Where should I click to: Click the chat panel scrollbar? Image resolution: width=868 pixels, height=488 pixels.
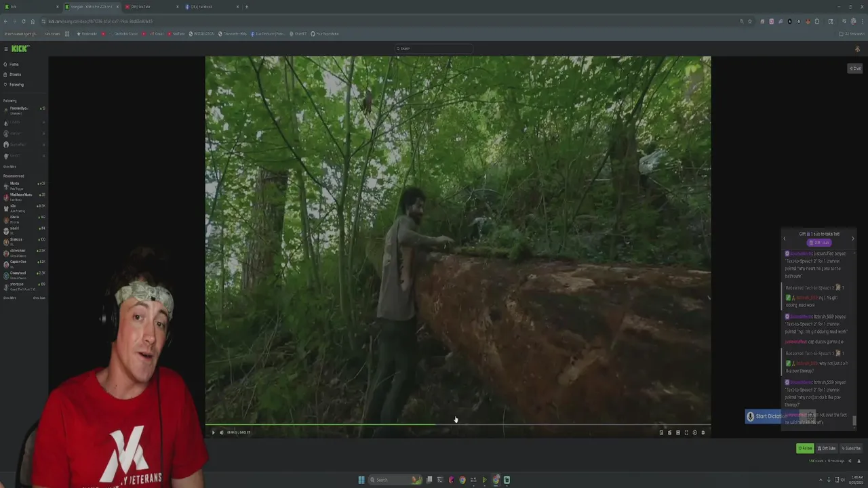pos(854,420)
